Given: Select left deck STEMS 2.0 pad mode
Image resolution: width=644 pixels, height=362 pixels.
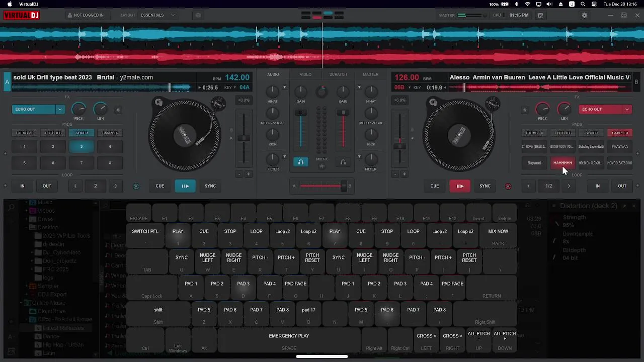Looking at the screenshot, I should 24,133.
